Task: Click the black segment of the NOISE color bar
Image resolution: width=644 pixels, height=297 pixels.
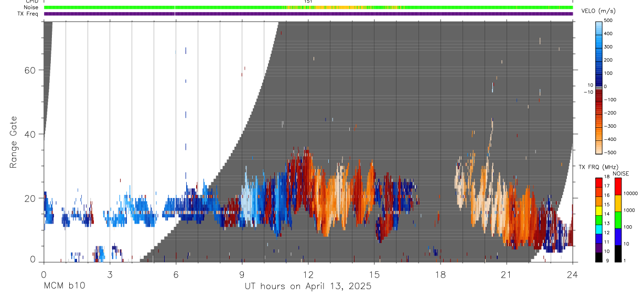Action: pyautogui.click(x=618, y=253)
